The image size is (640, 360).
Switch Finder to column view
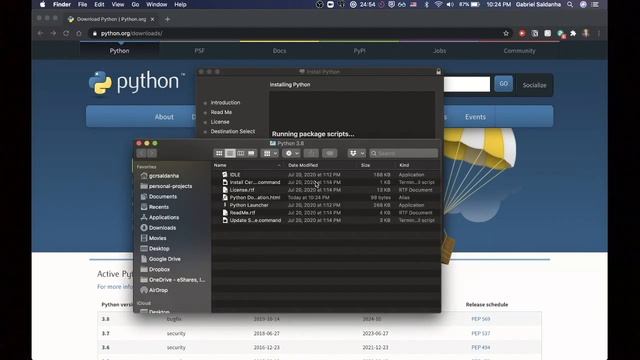[240, 153]
